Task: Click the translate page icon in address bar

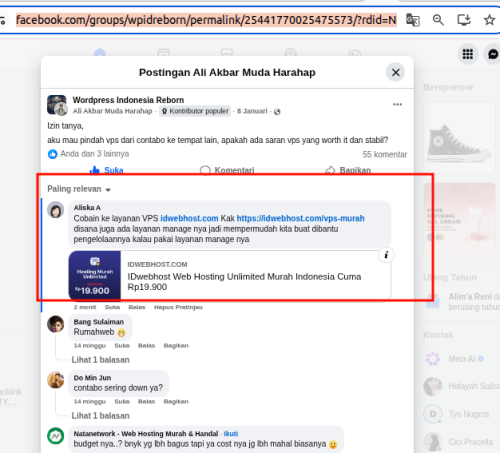Action: click(x=413, y=20)
